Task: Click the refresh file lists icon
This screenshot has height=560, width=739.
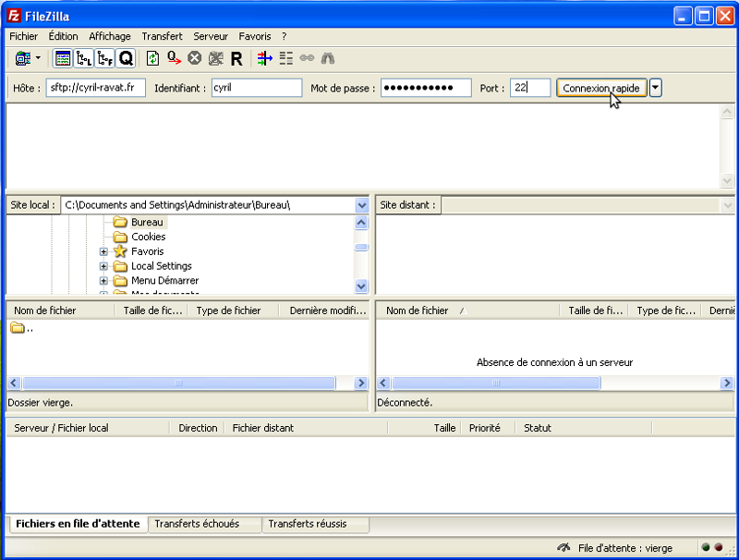Action: tap(153, 58)
